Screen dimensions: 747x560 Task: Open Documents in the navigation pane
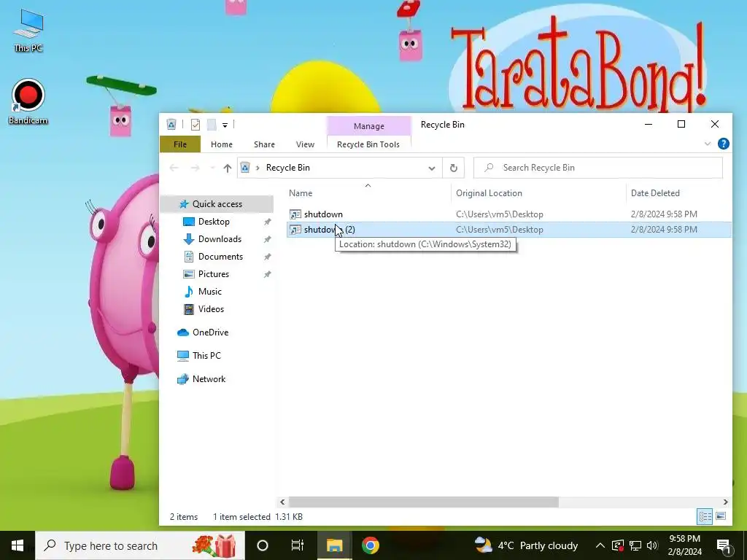coord(220,257)
